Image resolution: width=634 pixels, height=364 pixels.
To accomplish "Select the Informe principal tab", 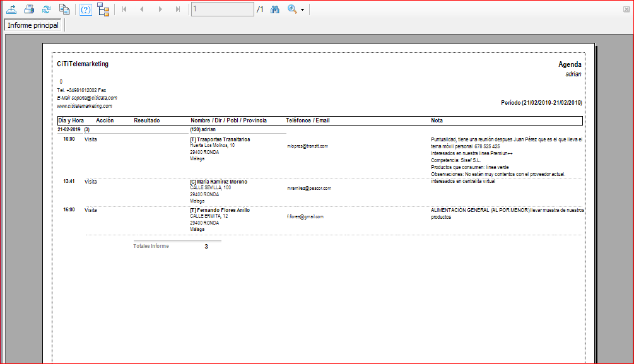I will 33,25.
